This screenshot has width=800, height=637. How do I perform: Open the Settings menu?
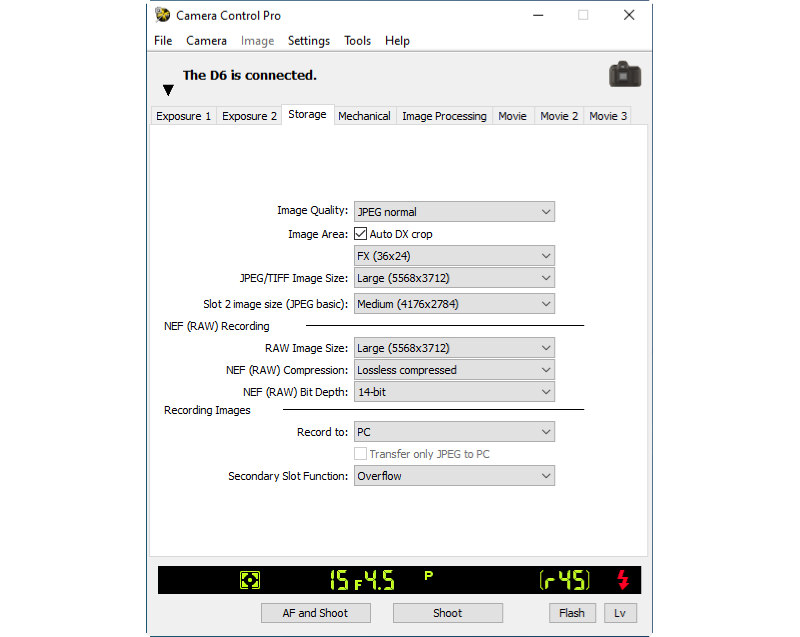(x=309, y=41)
